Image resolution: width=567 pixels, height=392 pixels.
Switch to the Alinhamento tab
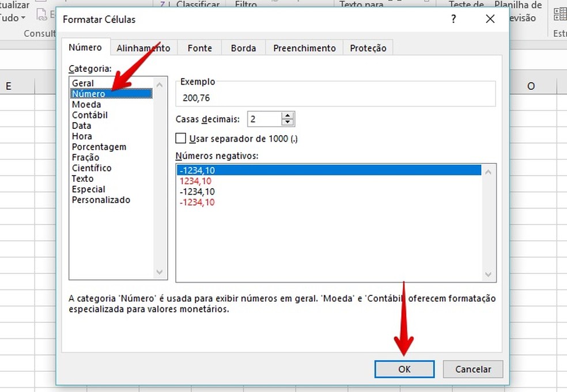pyautogui.click(x=143, y=48)
